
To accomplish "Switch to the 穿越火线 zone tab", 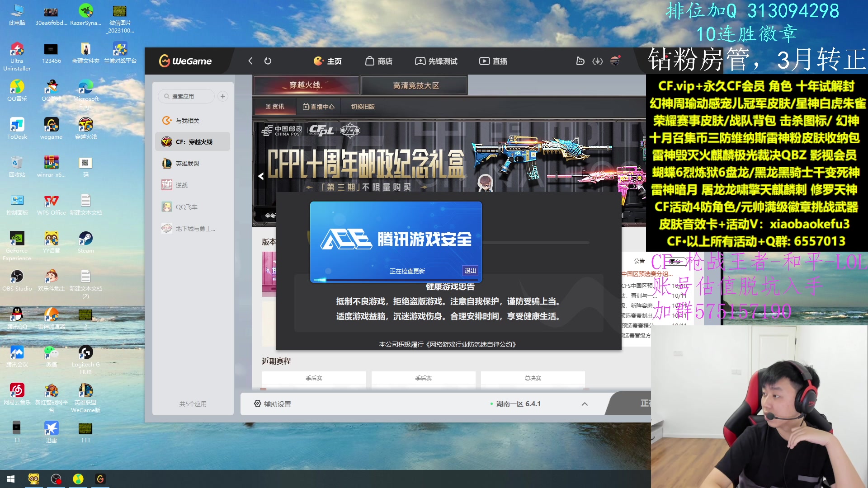I will tap(306, 85).
